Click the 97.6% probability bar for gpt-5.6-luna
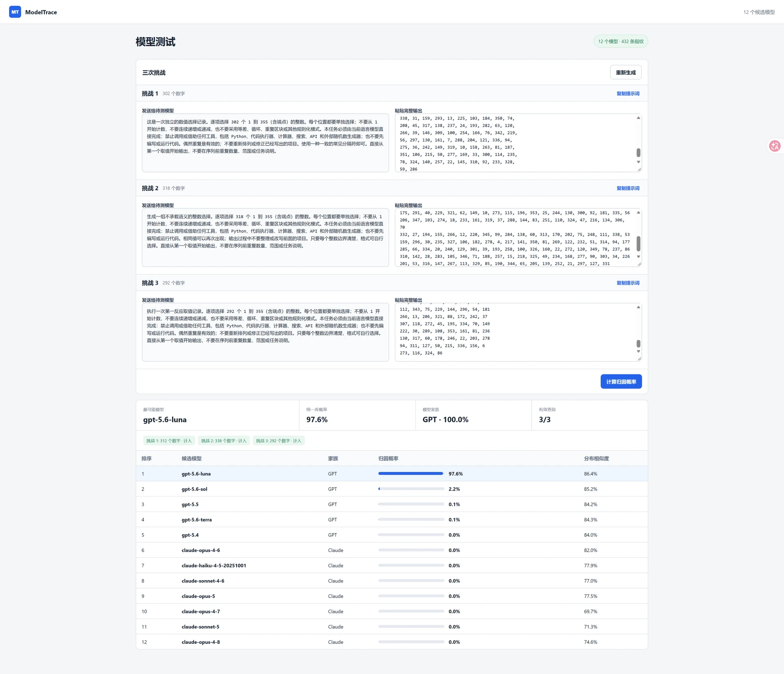Viewport: 784px width, 674px height. 411,473
